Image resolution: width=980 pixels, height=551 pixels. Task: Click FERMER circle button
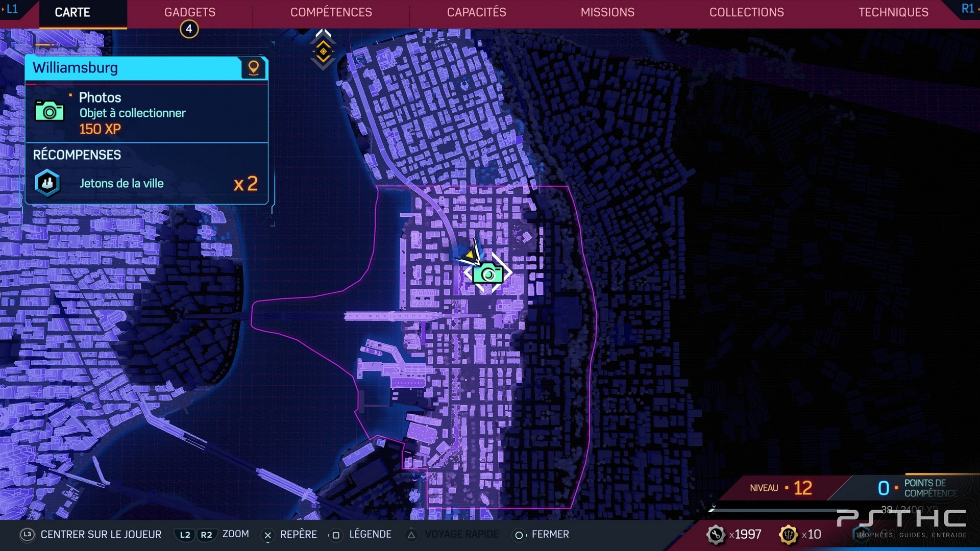(x=541, y=535)
